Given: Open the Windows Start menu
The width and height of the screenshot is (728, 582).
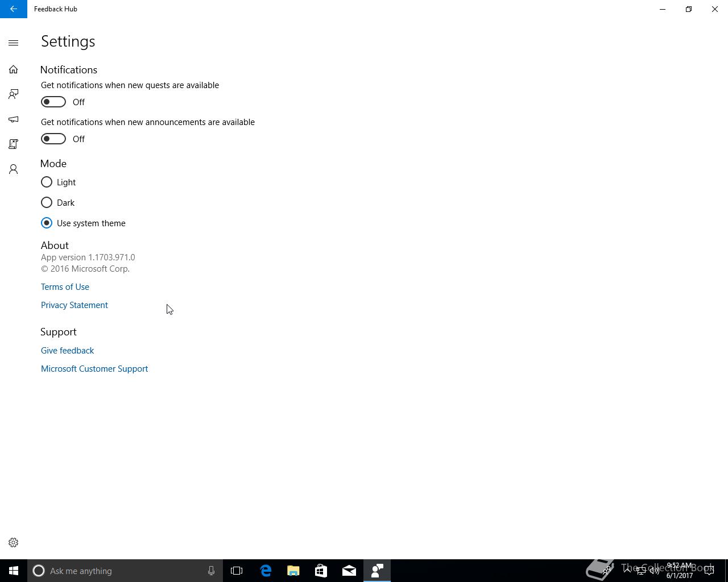Looking at the screenshot, I should pos(14,571).
